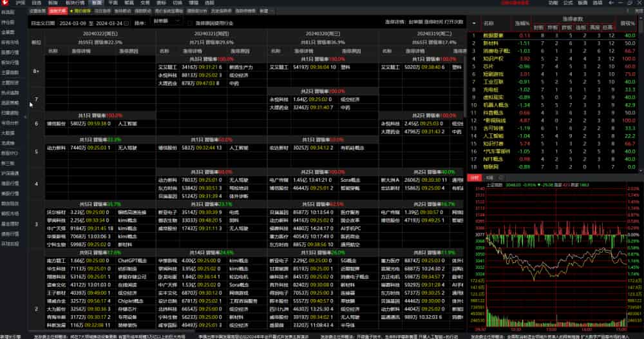This screenshot has height=339, width=644.
Task: Open 基金理财 in the left sidebar
Action: click(10, 224)
